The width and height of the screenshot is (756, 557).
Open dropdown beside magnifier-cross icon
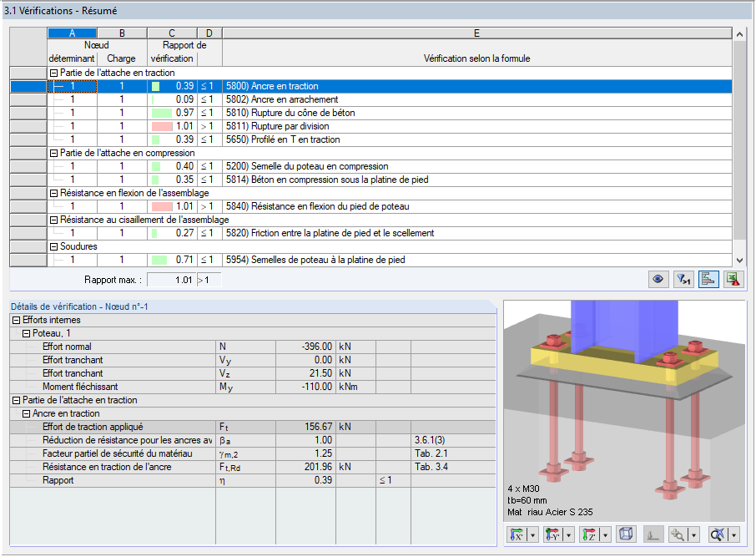click(733, 534)
